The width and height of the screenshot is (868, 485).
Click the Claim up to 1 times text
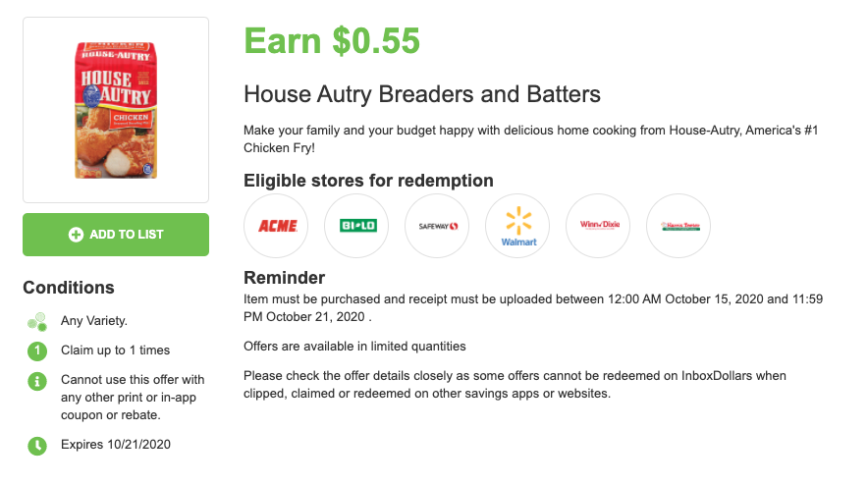pos(115,350)
